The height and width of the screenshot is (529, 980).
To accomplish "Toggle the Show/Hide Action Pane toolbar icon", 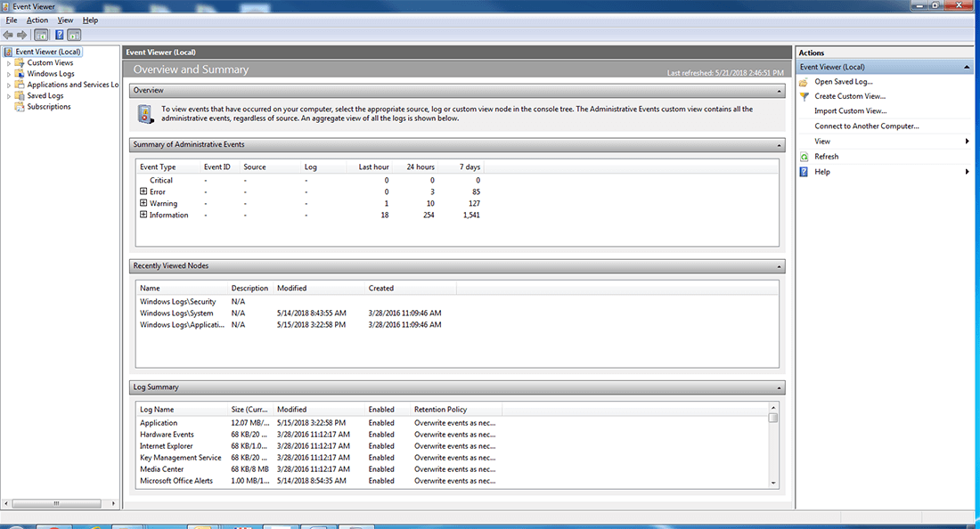I will click(x=75, y=35).
